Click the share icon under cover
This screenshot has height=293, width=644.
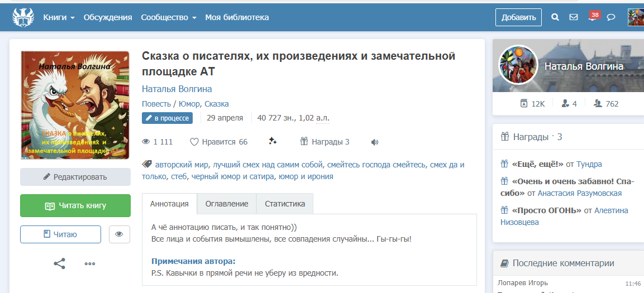(x=60, y=263)
